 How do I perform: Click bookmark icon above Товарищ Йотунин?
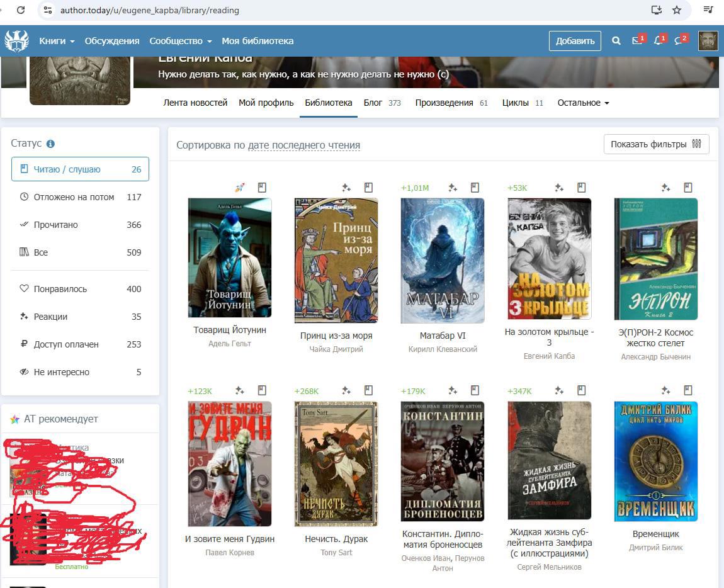(x=262, y=188)
